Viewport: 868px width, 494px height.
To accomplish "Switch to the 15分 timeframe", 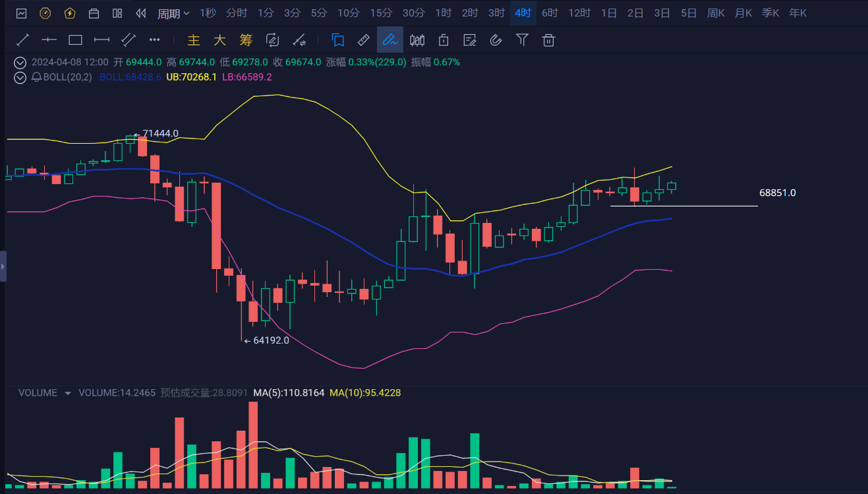I will click(x=380, y=13).
